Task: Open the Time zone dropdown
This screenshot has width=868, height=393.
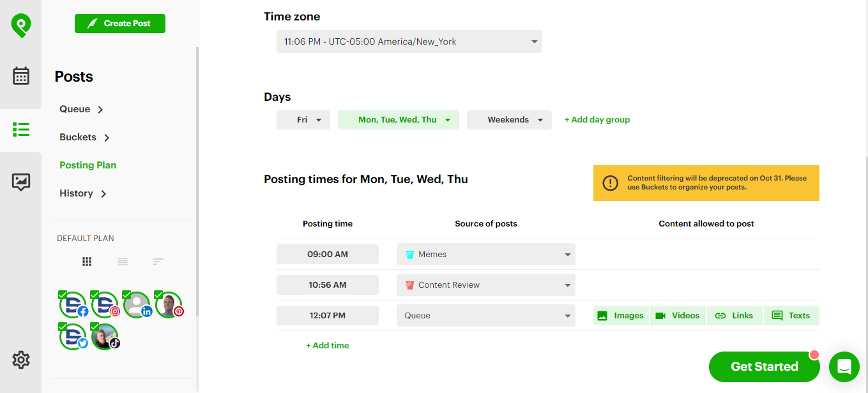Action: coord(409,41)
